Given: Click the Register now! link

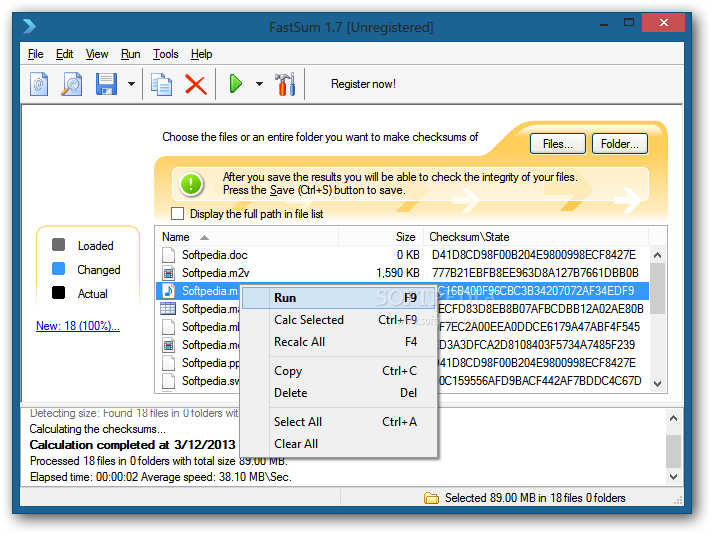Looking at the screenshot, I should tap(363, 84).
